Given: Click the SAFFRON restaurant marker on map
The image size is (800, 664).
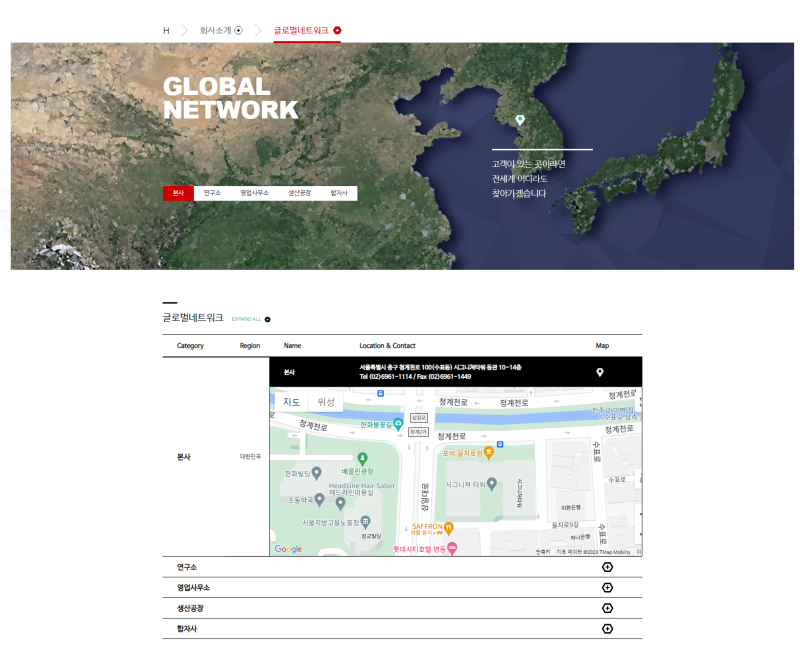Looking at the screenshot, I should click(449, 527).
